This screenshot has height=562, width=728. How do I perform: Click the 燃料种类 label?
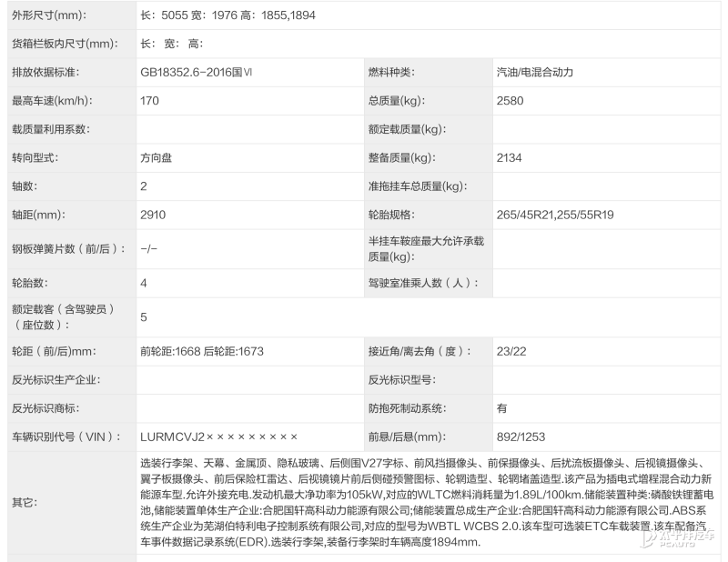point(391,73)
